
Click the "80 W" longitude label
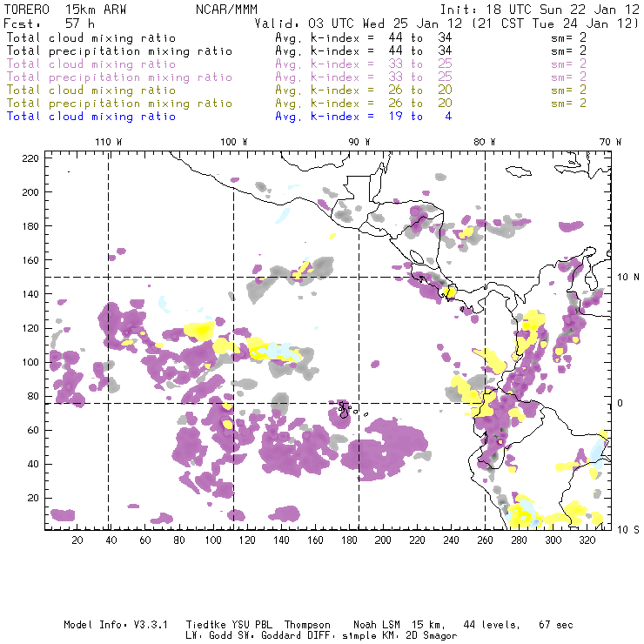coord(484,142)
